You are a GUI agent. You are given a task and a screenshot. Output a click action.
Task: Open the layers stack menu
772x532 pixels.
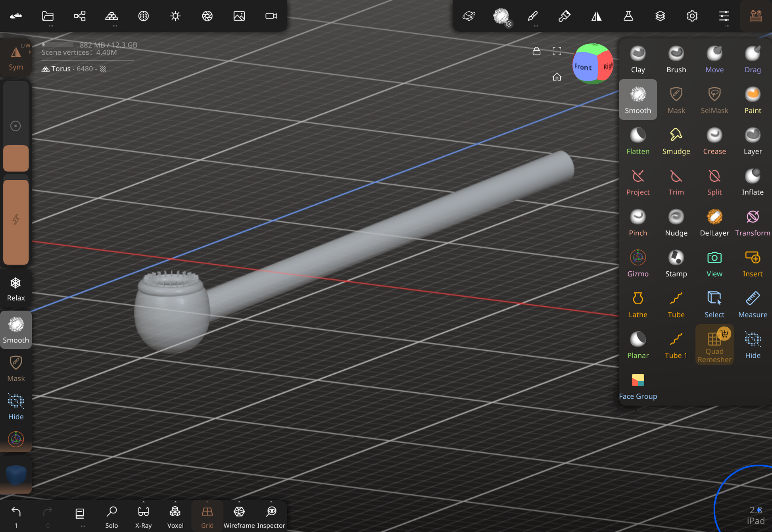pyautogui.click(x=660, y=16)
